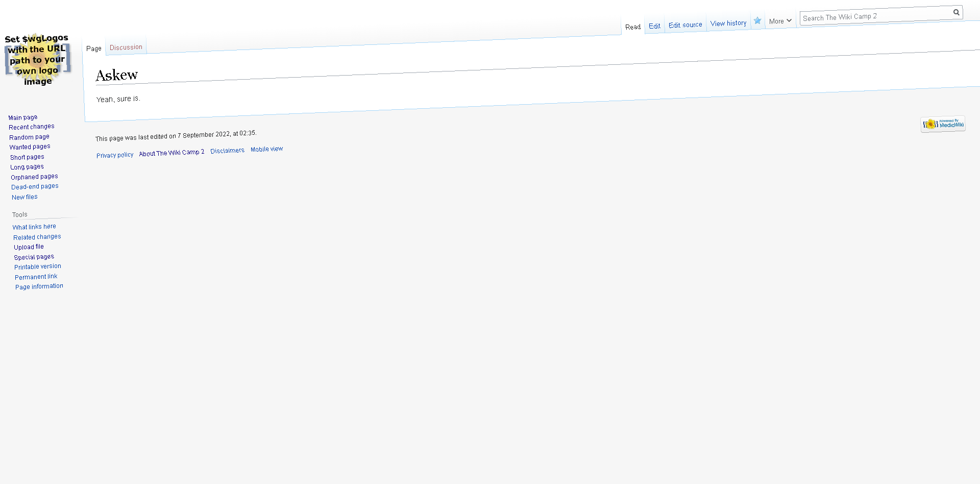Click the search magnifying glass icon
The width and height of the screenshot is (980, 484).
pyautogui.click(x=956, y=12)
